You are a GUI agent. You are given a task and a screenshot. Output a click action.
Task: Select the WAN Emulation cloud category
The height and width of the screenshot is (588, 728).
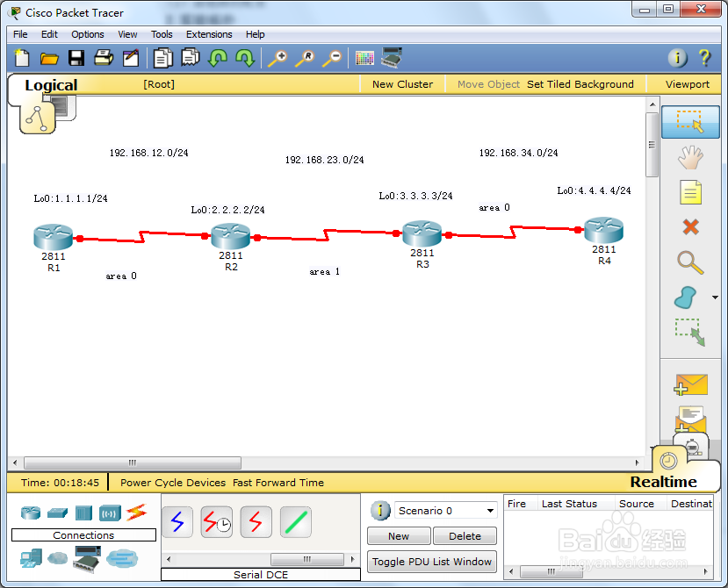58,558
